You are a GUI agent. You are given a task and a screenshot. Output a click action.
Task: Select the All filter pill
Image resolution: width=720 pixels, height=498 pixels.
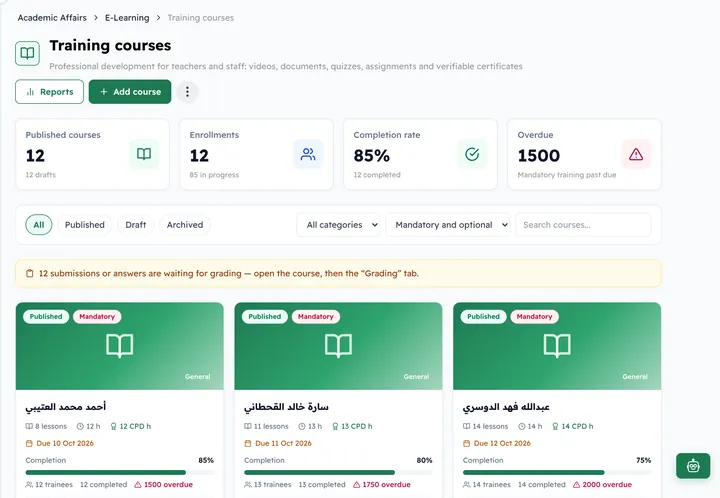(x=39, y=225)
